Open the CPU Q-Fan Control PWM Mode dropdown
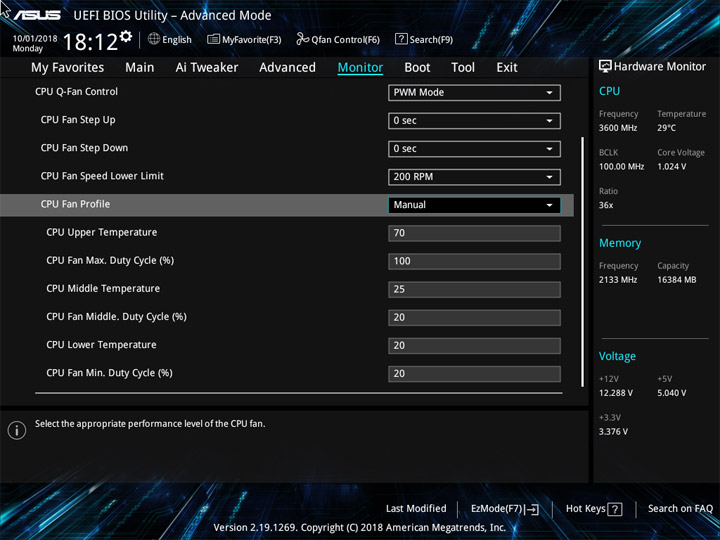The image size is (720, 540). click(474, 93)
